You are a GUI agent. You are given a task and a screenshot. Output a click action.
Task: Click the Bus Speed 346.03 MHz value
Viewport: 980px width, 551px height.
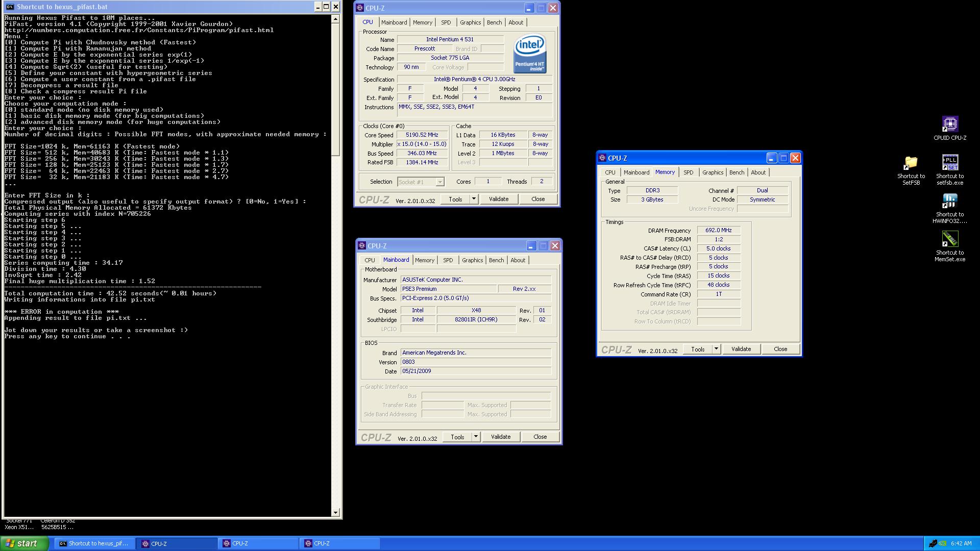(422, 154)
